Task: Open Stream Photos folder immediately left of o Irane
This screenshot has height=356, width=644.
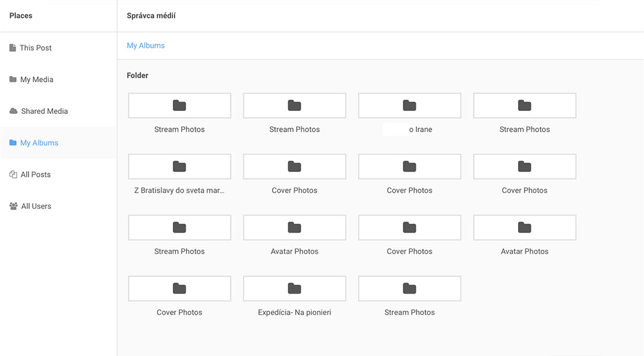Action: tap(295, 106)
